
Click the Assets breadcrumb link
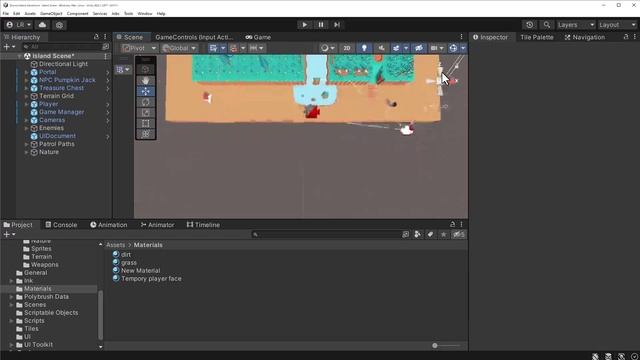(x=116, y=245)
